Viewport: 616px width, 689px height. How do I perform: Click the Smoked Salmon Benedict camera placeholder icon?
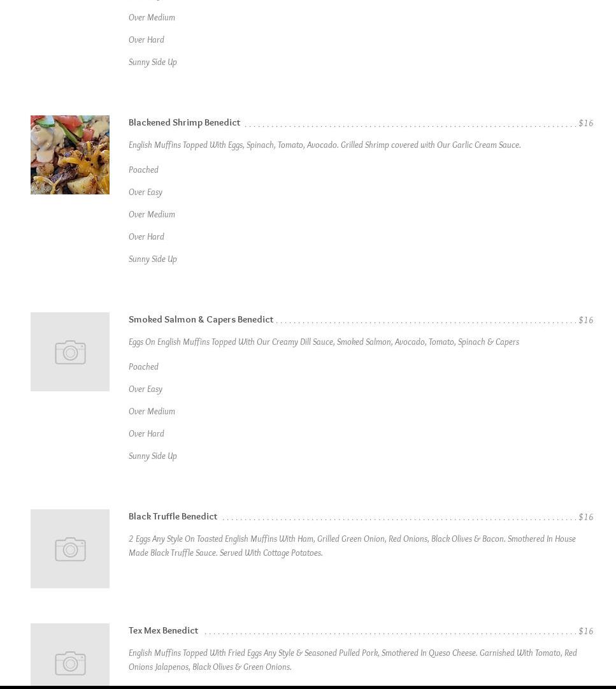click(70, 352)
